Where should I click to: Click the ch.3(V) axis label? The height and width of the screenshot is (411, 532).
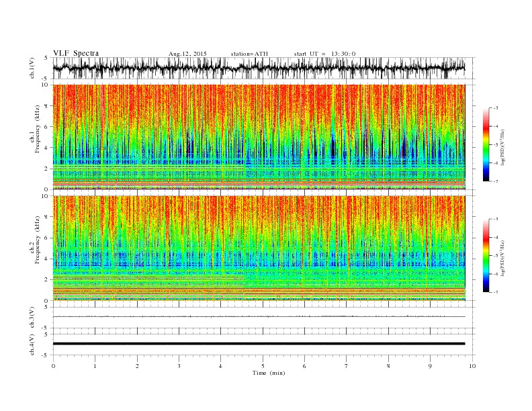pos(32,318)
